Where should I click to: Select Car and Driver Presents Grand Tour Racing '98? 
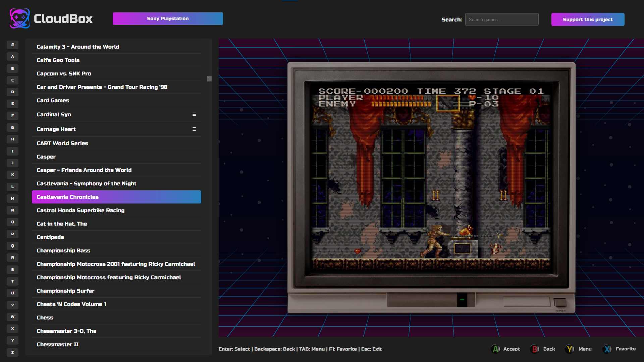pos(116,87)
